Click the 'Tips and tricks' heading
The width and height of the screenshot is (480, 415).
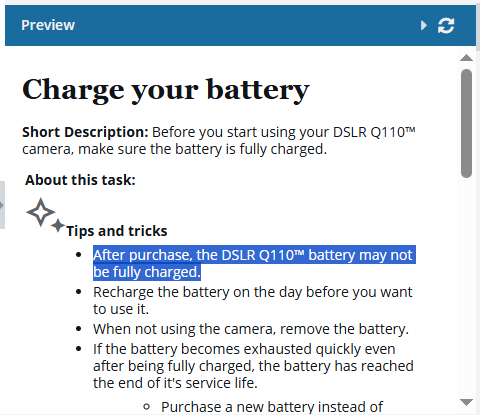point(117,231)
